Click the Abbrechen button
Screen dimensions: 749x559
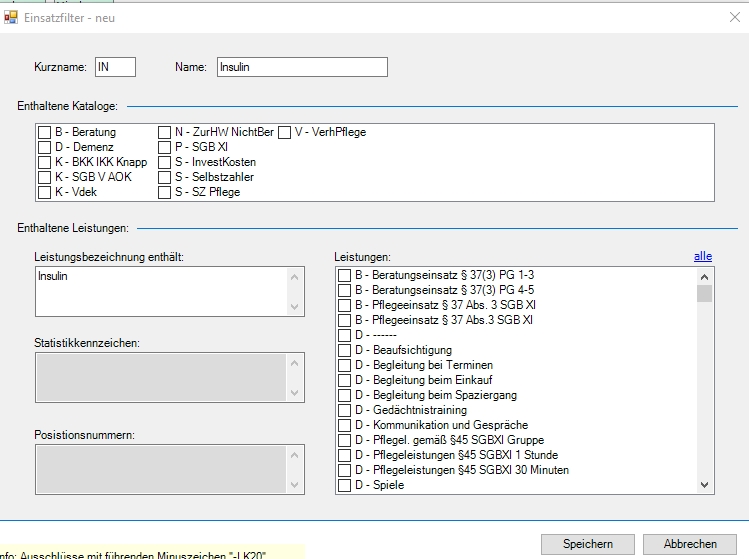pyautogui.click(x=690, y=544)
